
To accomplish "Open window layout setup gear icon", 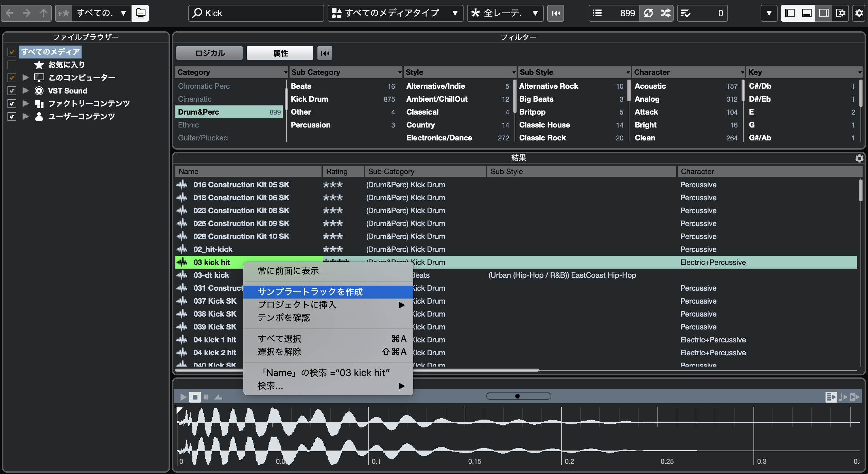I will pyautogui.click(x=840, y=13).
